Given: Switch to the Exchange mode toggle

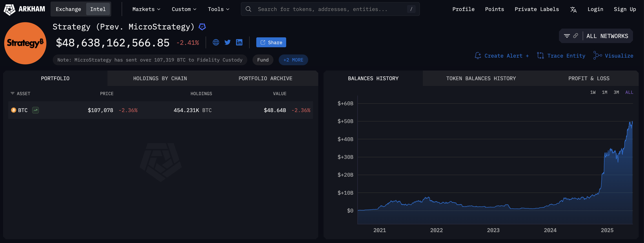Looking at the screenshot, I should (68, 9).
